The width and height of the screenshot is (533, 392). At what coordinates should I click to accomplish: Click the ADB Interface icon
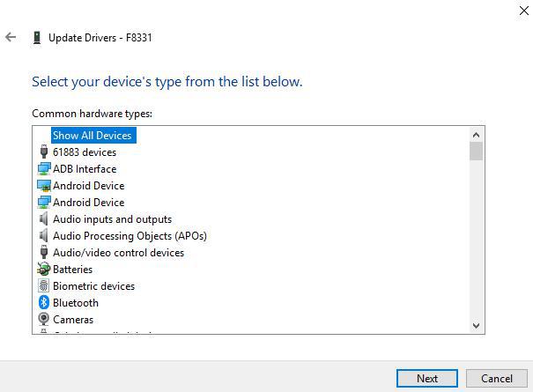point(44,169)
